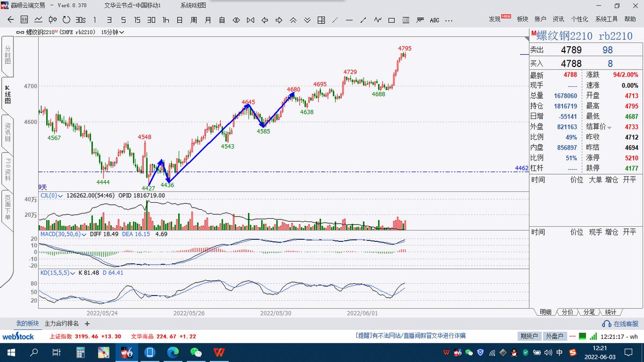The image size is (644, 362).
Task: Click the 在线客服 support link
Action: [x=621, y=324]
